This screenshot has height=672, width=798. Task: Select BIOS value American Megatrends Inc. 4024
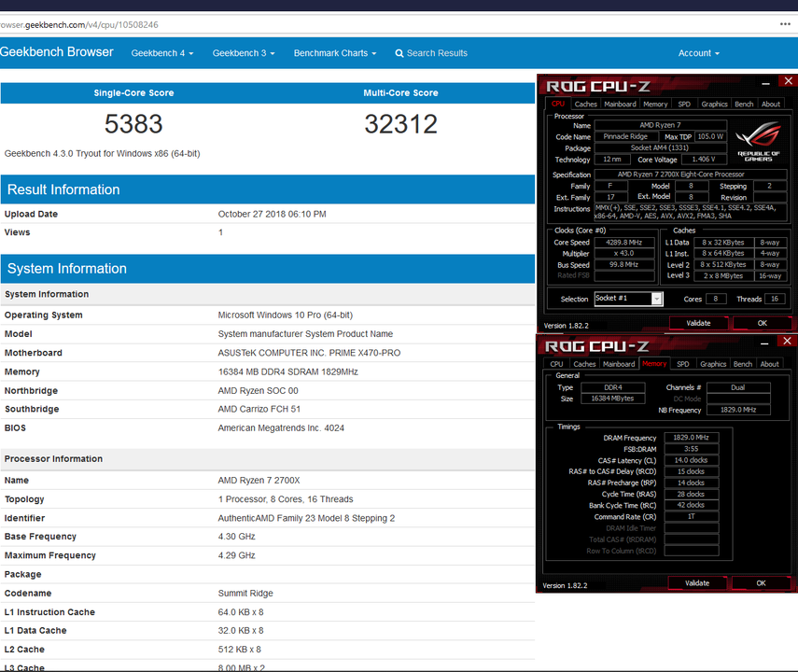click(281, 427)
